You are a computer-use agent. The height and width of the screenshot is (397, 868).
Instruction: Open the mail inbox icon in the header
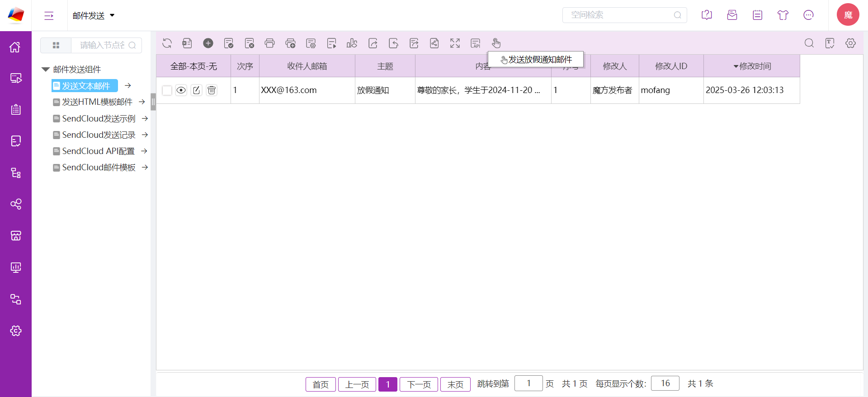coord(732,15)
